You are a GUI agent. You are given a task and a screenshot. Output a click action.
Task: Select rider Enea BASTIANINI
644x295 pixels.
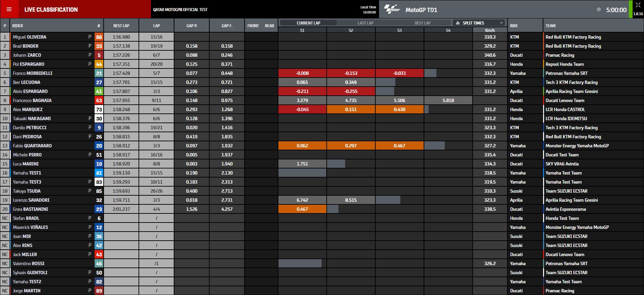pos(30,209)
